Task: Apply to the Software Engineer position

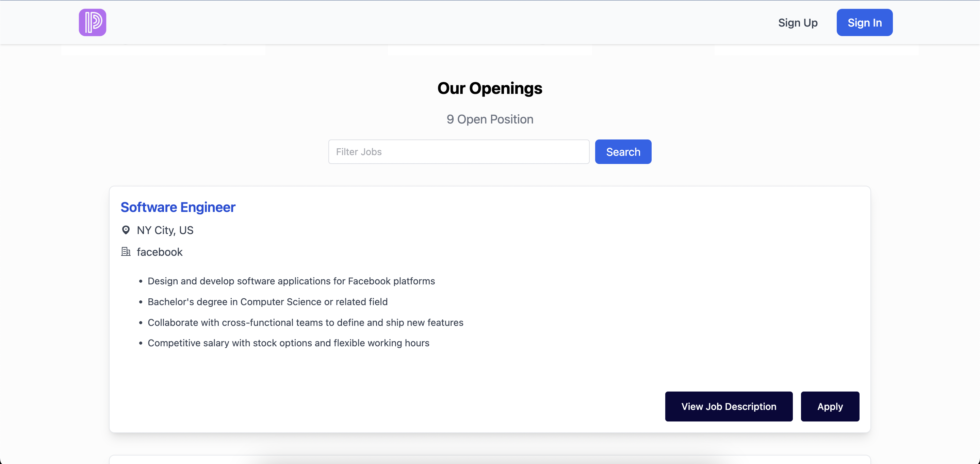Action: 830,406
